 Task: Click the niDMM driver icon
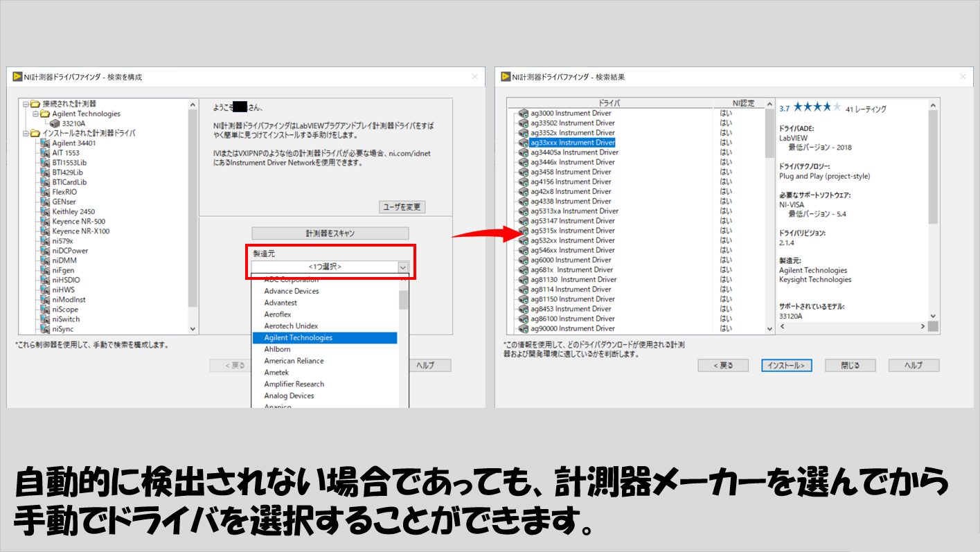[x=45, y=260]
